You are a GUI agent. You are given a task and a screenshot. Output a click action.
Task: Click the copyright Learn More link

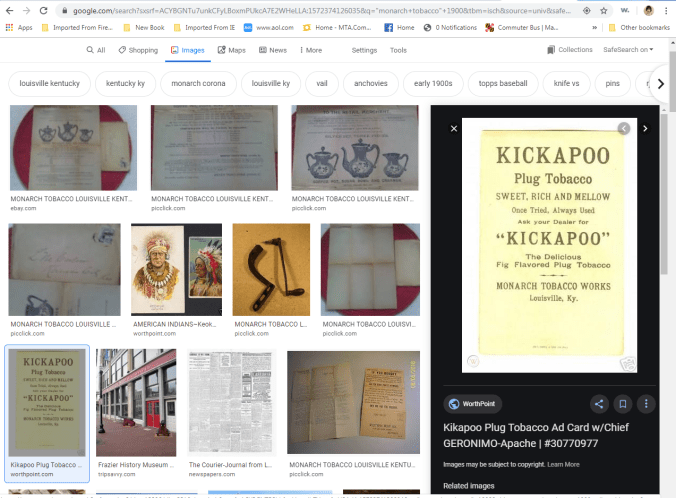click(563, 464)
